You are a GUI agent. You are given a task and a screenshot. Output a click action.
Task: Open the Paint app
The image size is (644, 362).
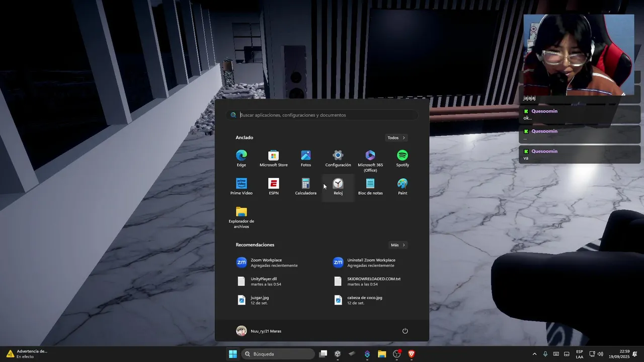click(403, 187)
